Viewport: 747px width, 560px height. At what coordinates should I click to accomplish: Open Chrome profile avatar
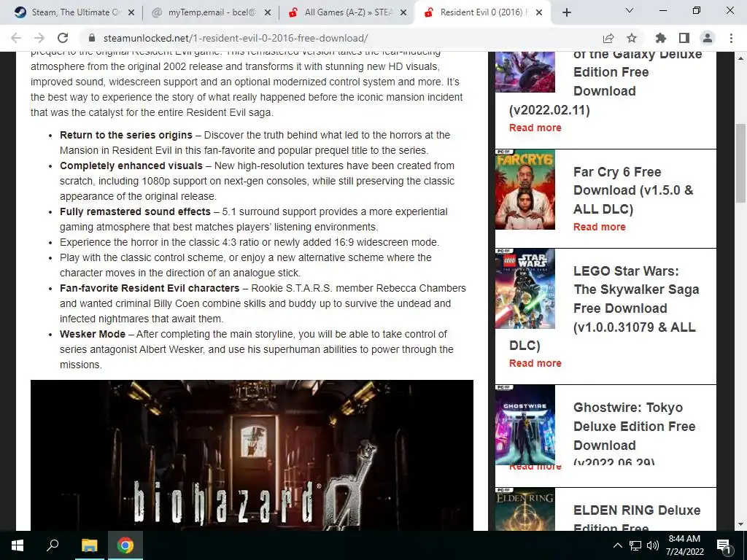coord(708,38)
